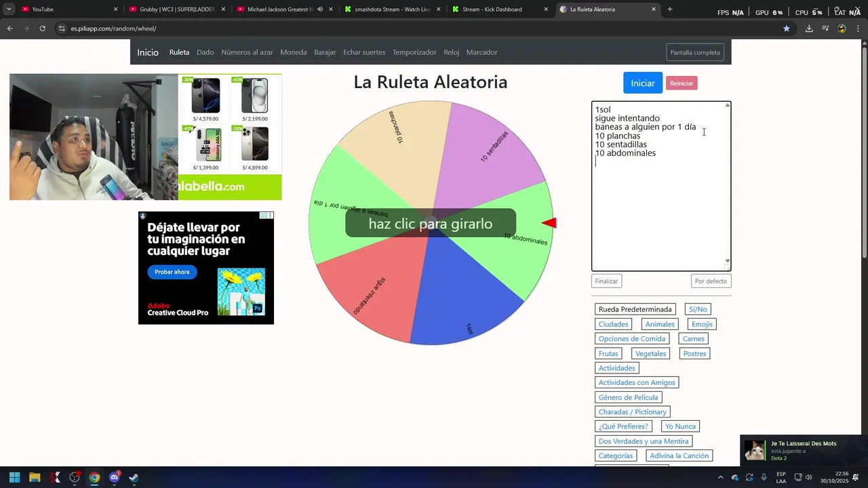Viewport: 868px width, 488px height.
Task: Open the volume icon in system tray
Action: 808,477
